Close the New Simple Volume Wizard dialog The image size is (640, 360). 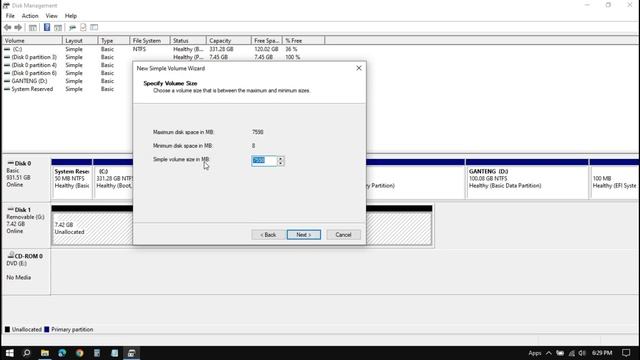coord(359,68)
